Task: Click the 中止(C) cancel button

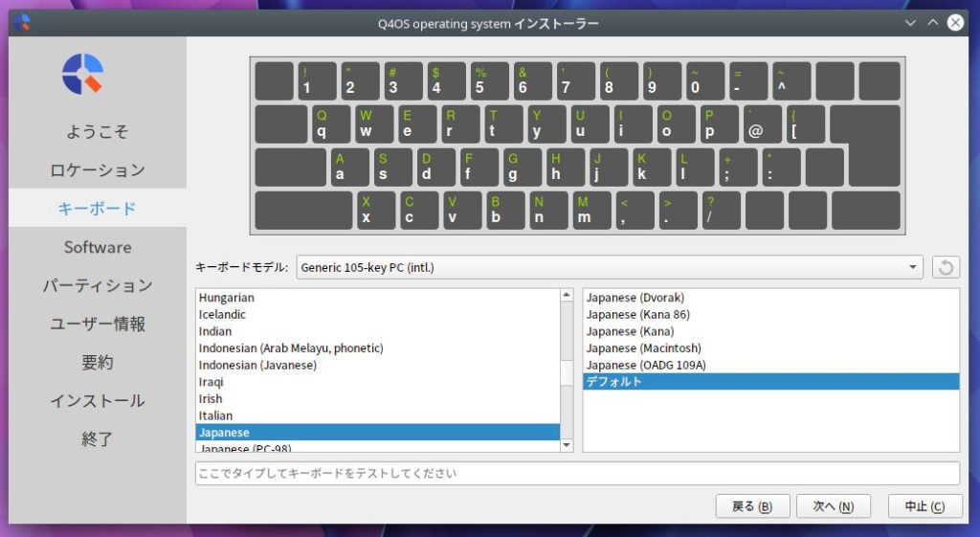Action: coord(924,506)
